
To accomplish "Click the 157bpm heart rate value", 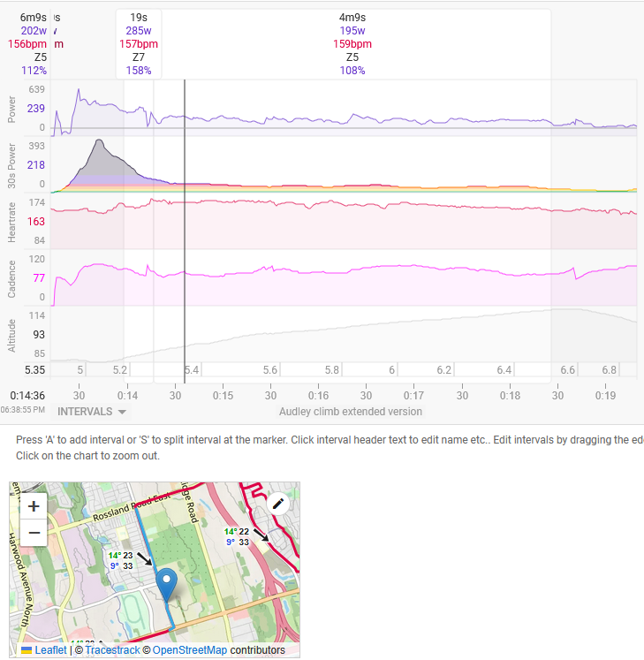I will tap(139, 44).
